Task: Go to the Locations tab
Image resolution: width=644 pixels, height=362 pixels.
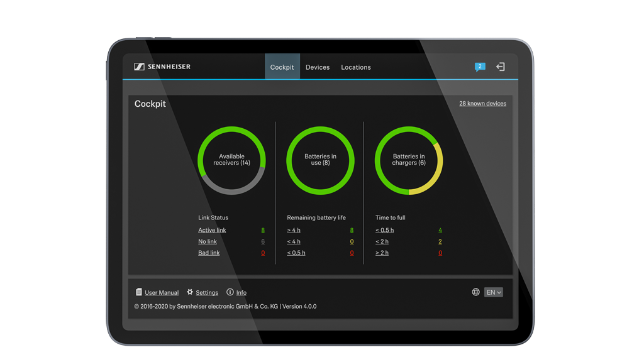Action: (x=356, y=67)
